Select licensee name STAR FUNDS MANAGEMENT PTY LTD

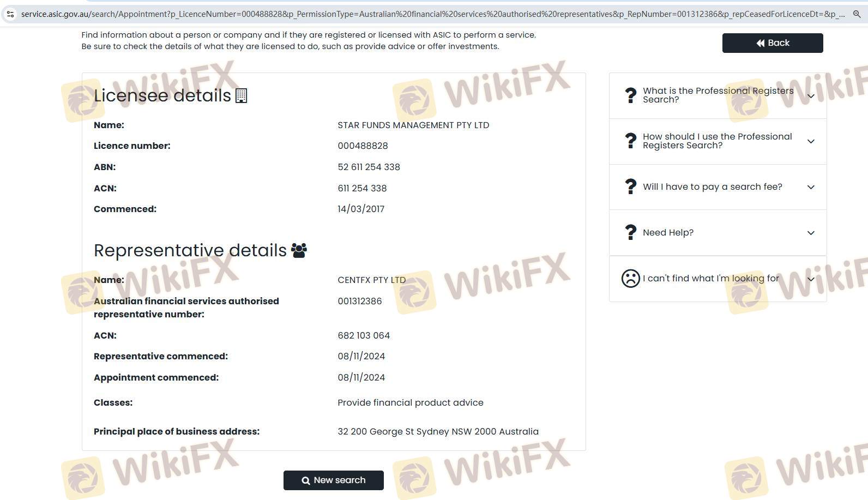pyautogui.click(x=413, y=125)
